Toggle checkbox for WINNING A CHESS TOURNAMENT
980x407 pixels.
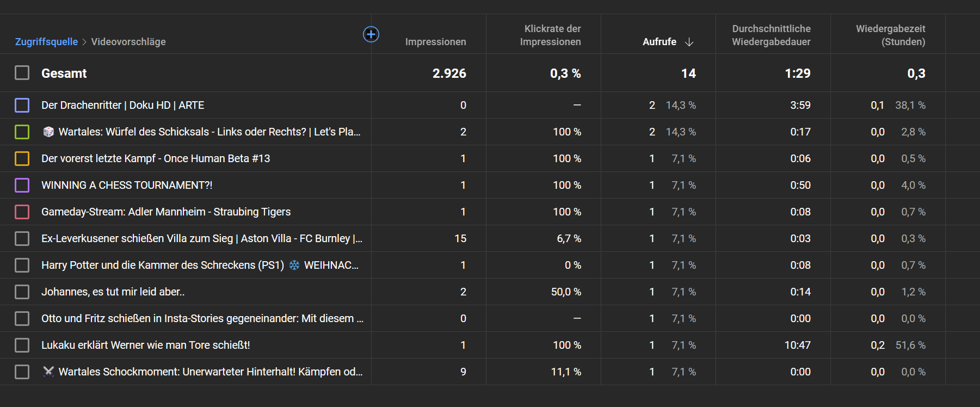coord(22,185)
